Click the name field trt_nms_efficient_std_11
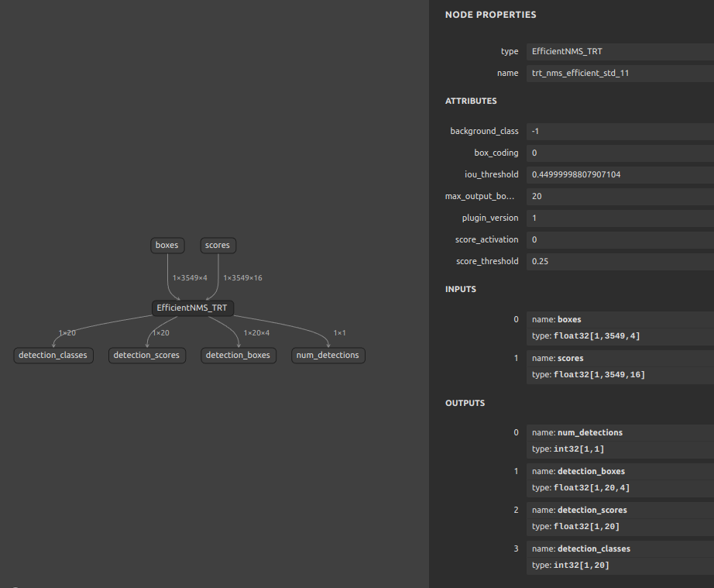Screen dimensions: 714x588 pos(620,73)
